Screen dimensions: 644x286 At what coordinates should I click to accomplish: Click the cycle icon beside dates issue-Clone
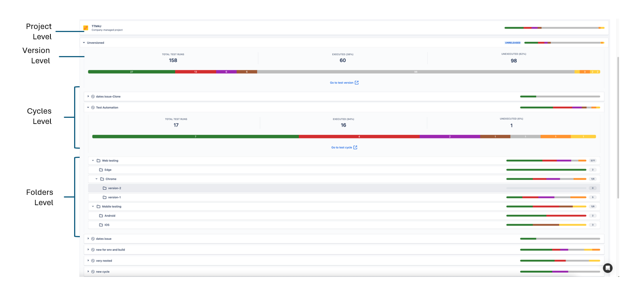point(93,96)
